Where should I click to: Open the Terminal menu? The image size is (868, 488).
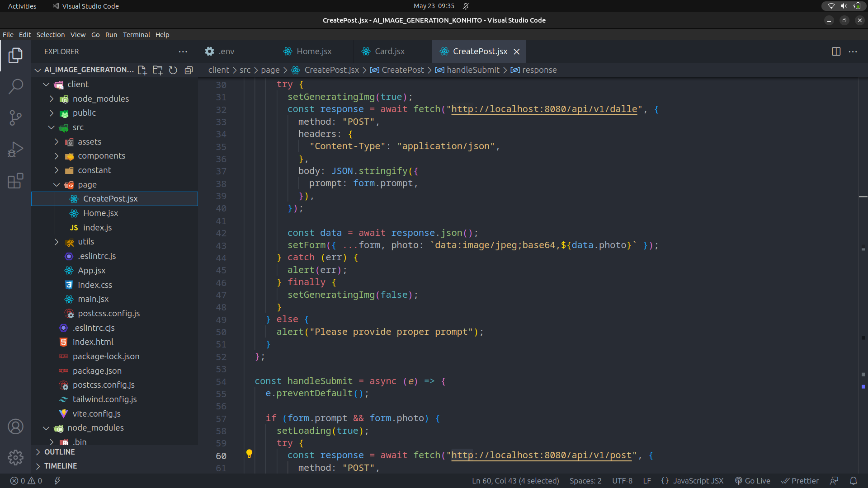click(136, 34)
